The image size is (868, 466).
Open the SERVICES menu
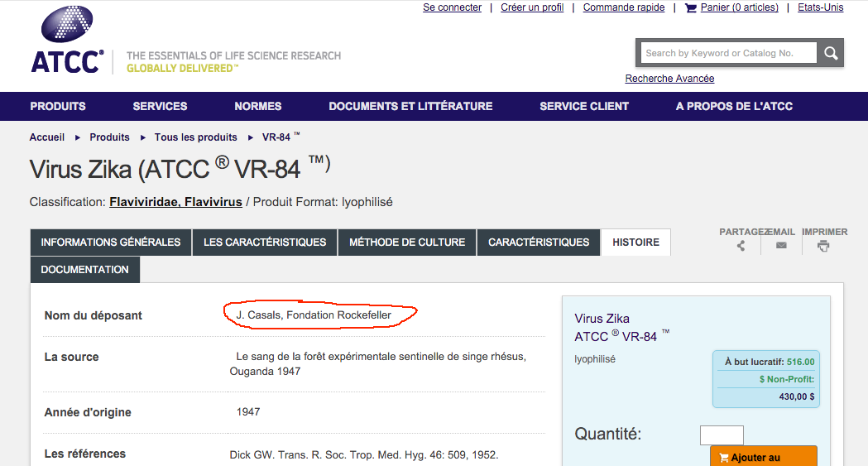coord(160,106)
